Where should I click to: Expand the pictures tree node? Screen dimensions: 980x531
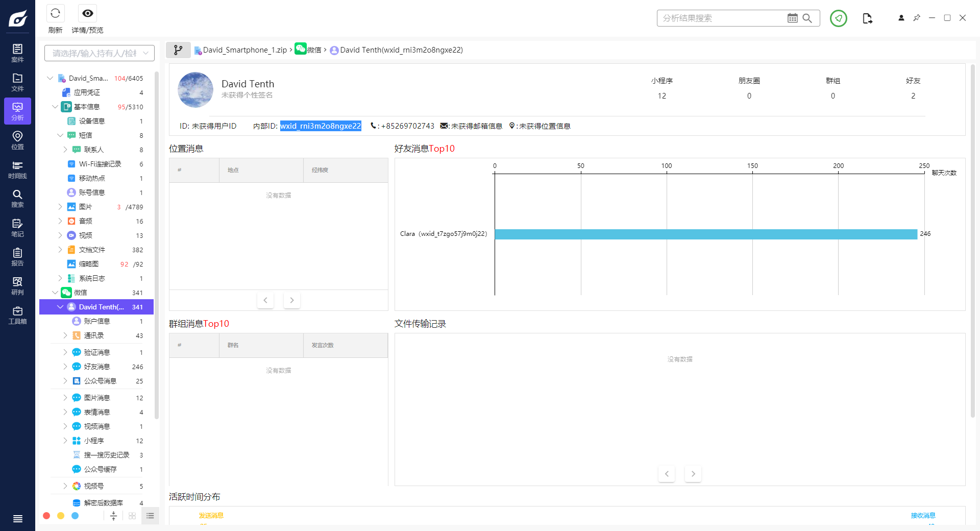click(x=60, y=207)
